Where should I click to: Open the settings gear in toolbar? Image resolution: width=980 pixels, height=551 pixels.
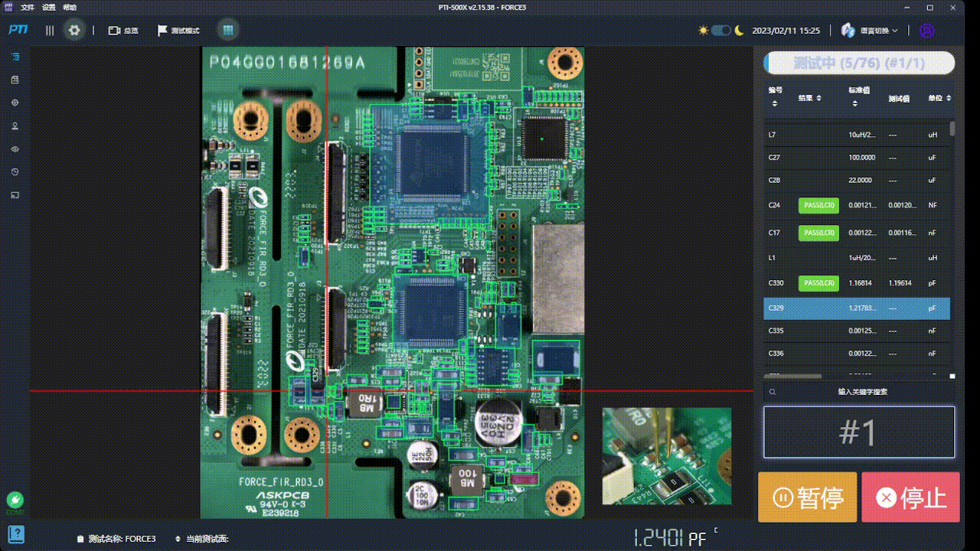(x=74, y=31)
